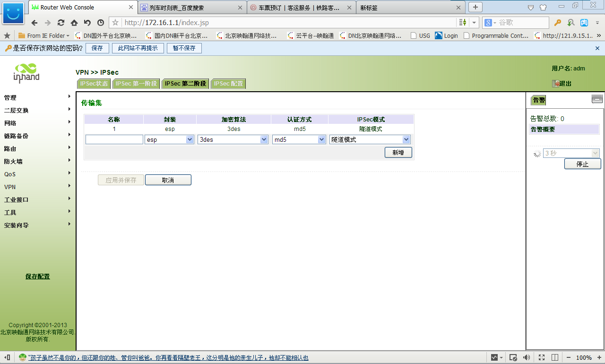Open the md5 authentication dropdown
This screenshot has height=364, width=605.
pyautogui.click(x=299, y=139)
